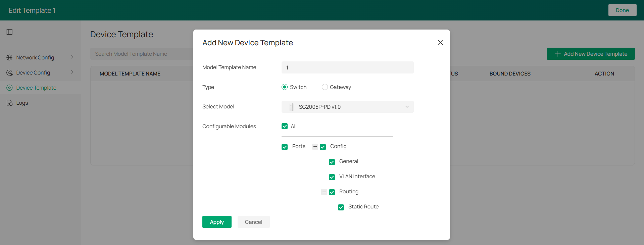644x245 pixels.
Task: Open Device Config menu item
Action: click(x=40, y=72)
